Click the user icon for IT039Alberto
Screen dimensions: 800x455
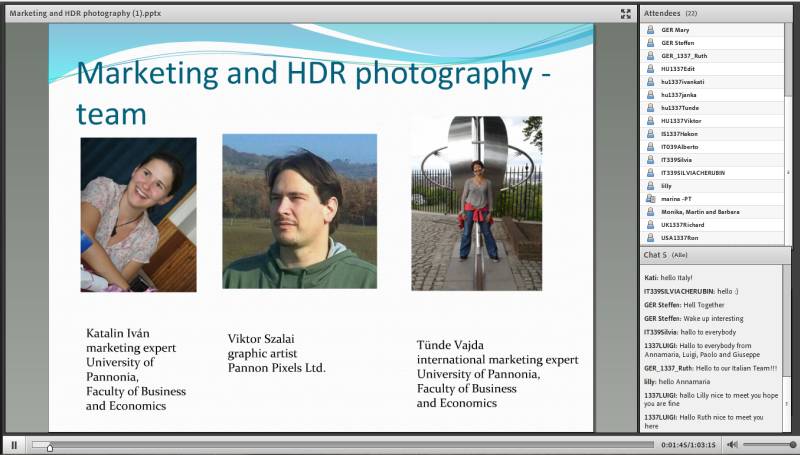650,147
